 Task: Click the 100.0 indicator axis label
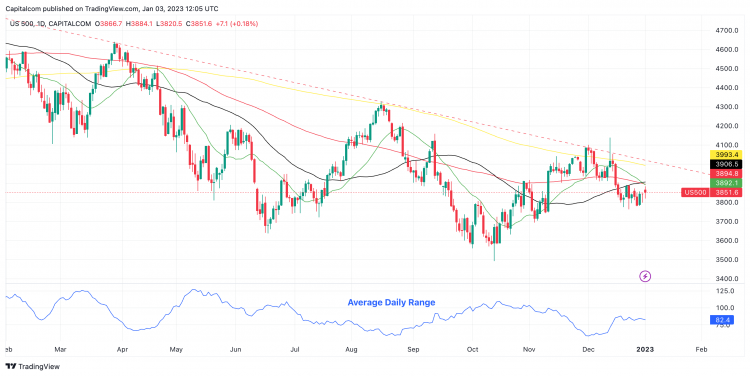[724, 308]
